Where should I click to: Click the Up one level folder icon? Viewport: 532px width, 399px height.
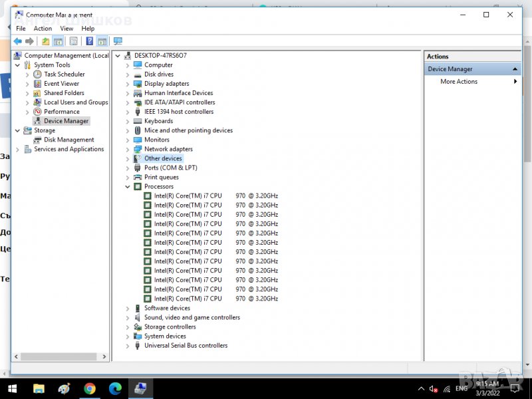point(45,41)
